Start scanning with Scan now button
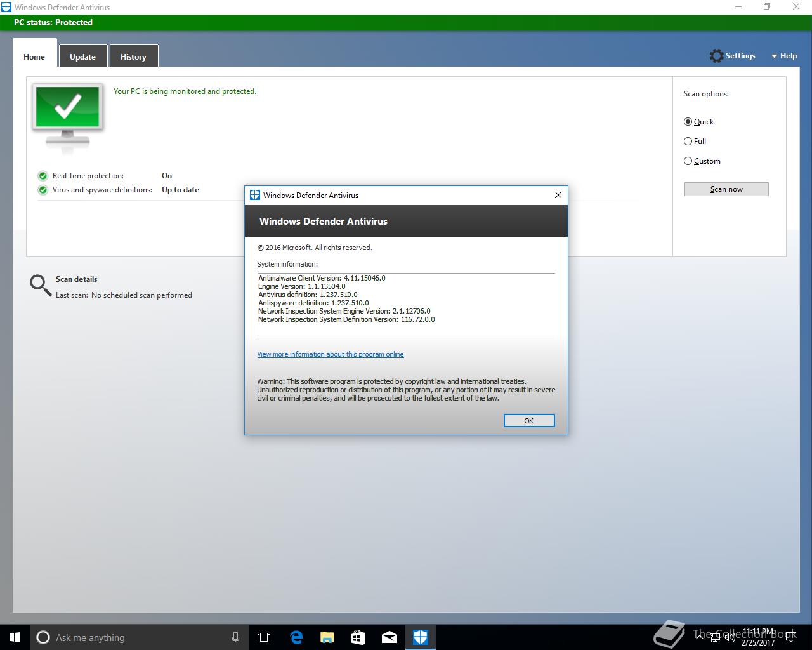The width and height of the screenshot is (812, 650). point(726,189)
